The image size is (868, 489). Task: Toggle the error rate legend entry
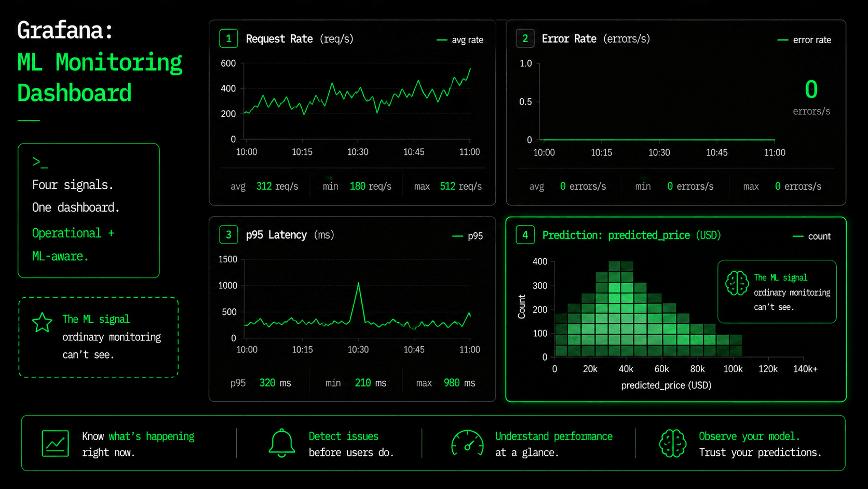pyautogui.click(x=804, y=39)
